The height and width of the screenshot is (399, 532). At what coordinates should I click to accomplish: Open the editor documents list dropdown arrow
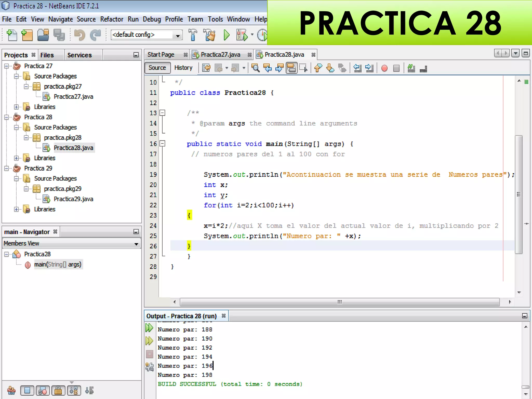[515, 53]
